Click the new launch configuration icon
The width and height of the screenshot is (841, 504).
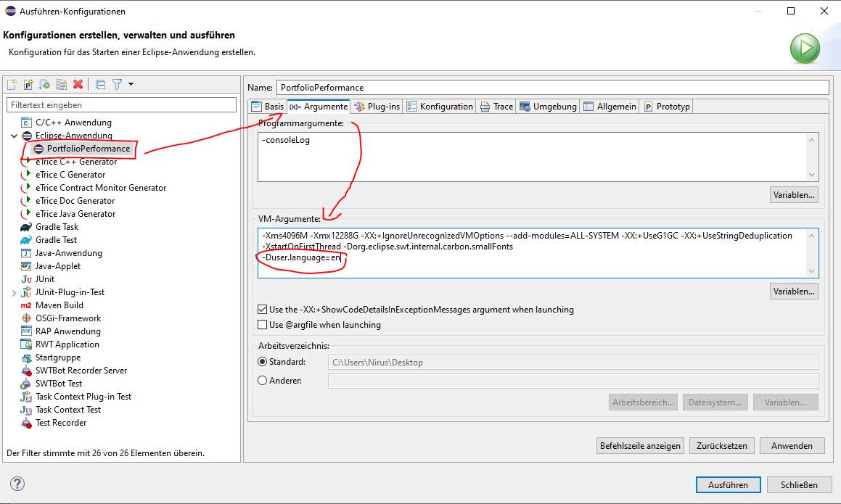click(x=12, y=85)
